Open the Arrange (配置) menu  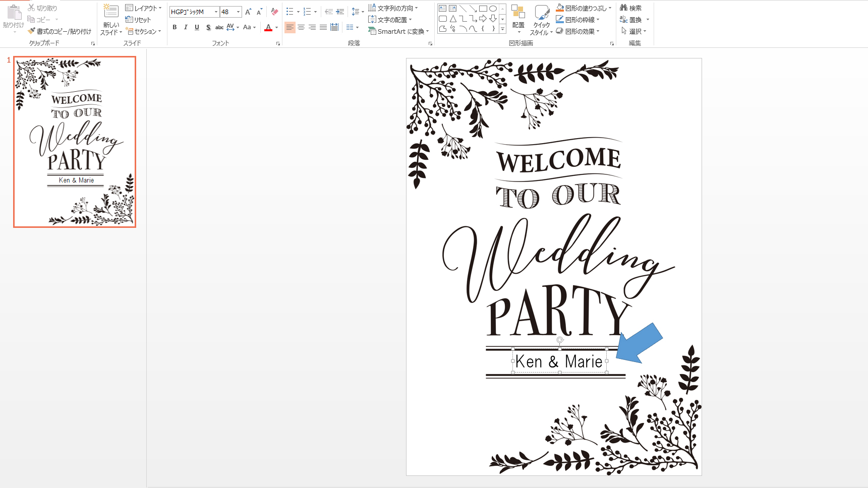[518, 20]
